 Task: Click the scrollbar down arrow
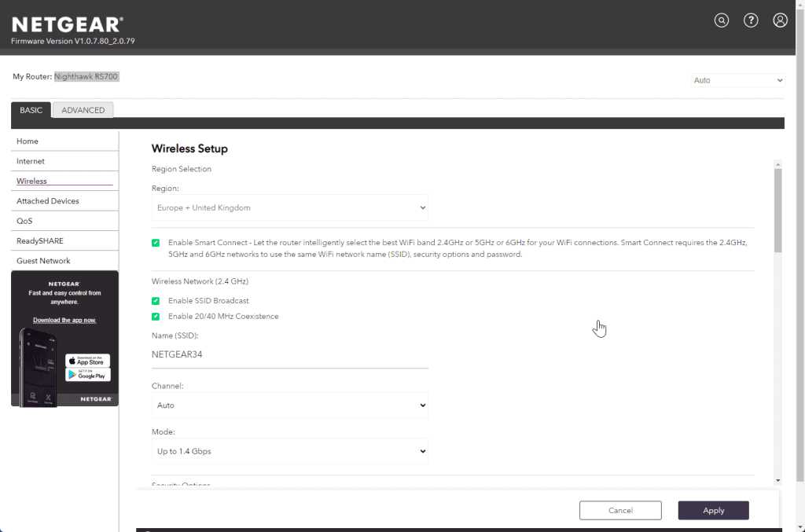pyautogui.click(x=778, y=479)
